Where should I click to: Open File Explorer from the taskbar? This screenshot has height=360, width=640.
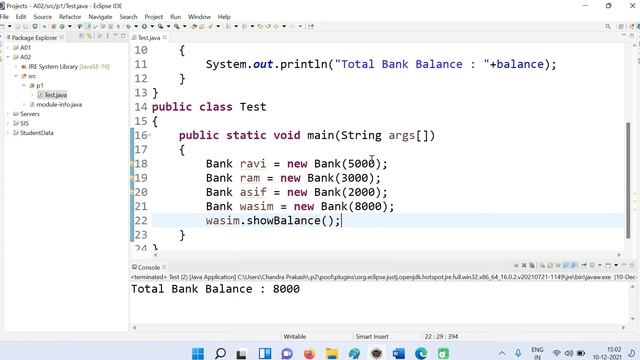click(x=332, y=353)
